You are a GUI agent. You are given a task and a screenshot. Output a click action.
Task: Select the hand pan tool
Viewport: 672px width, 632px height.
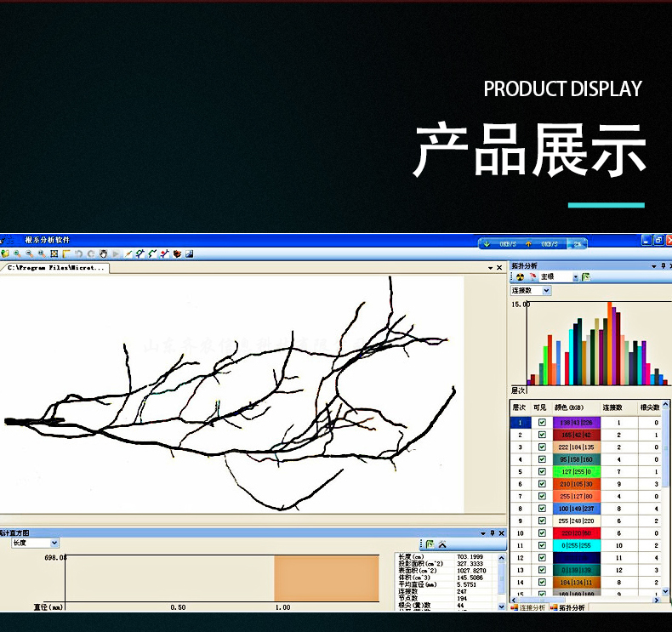coord(103,253)
